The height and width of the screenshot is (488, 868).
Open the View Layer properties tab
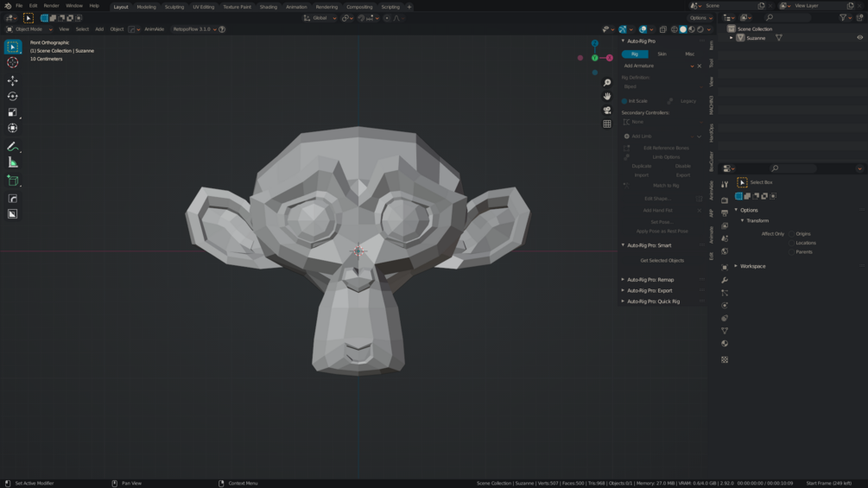(x=725, y=225)
